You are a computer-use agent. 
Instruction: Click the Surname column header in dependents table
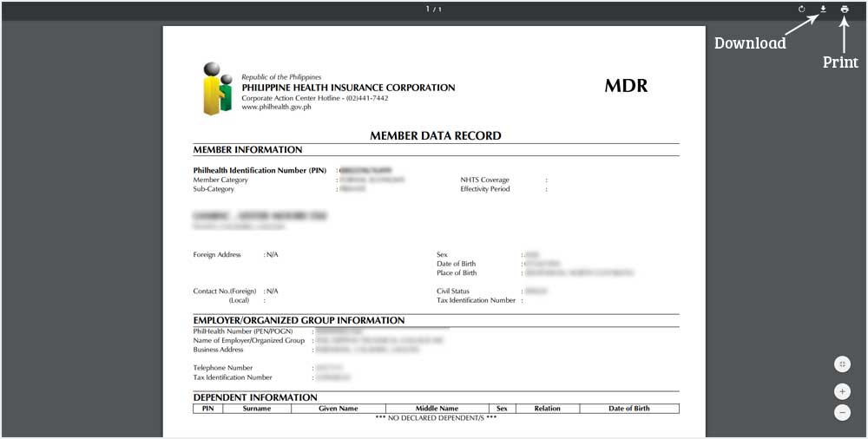pos(257,409)
